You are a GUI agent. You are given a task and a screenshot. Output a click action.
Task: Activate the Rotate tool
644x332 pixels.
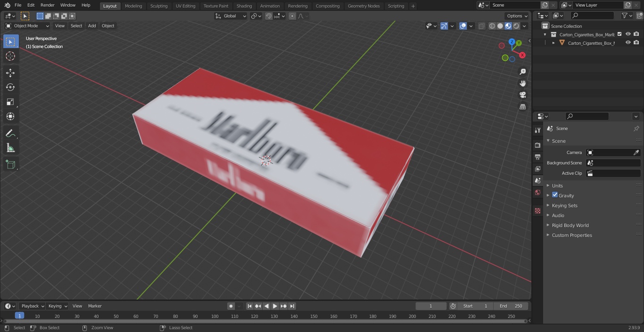tap(10, 87)
